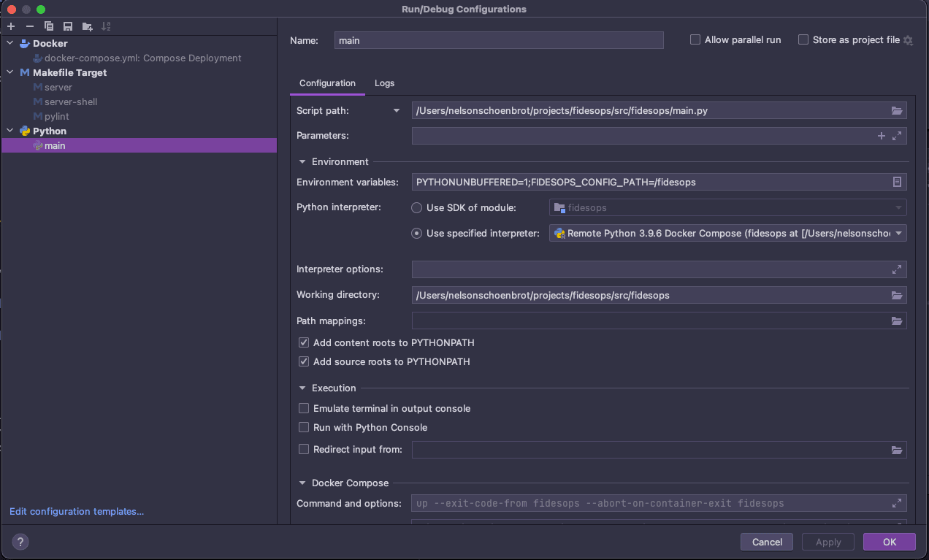Collapse the Environment section
This screenshot has height=560, width=929.
(x=302, y=161)
